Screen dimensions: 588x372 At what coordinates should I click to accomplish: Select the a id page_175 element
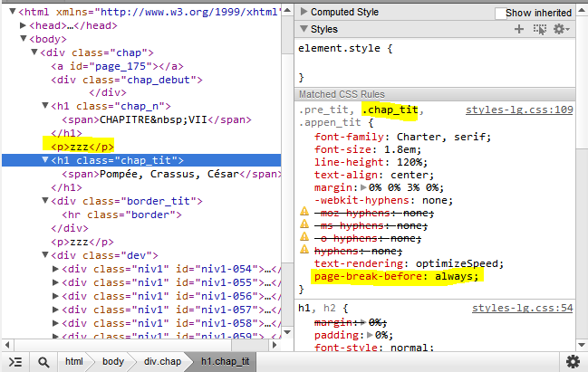118,66
